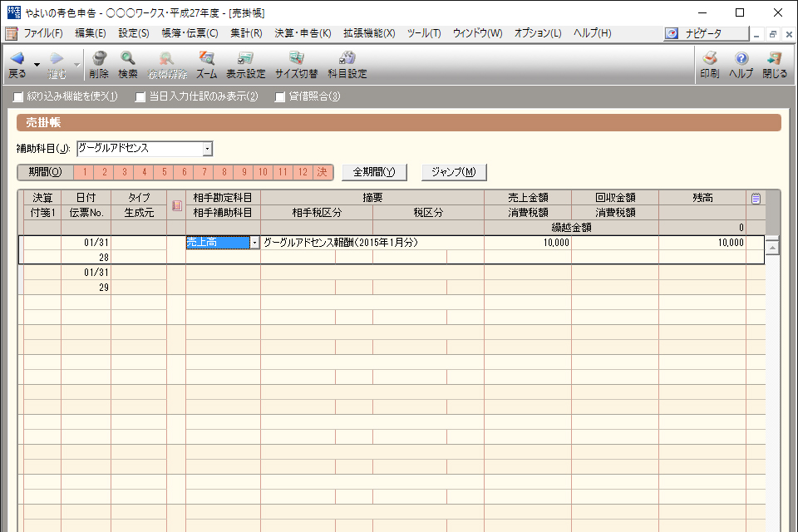
Task: Open 表示設定 display settings
Action: [246, 58]
